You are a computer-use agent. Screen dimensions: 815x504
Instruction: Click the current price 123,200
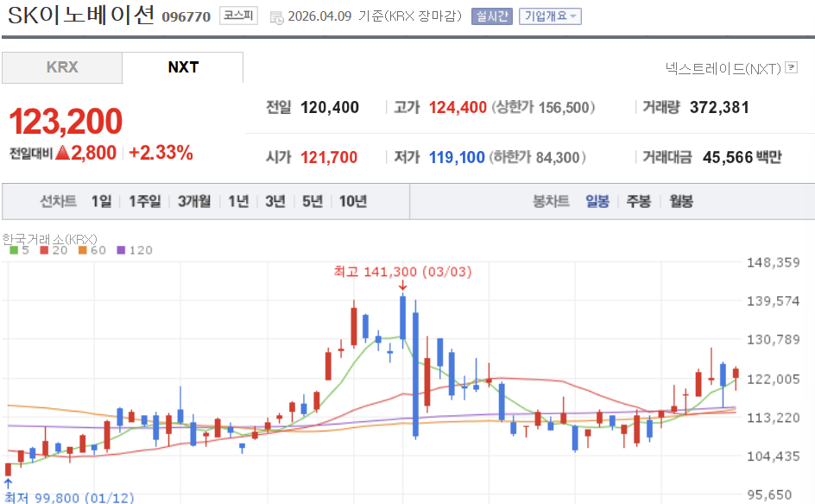click(x=66, y=121)
